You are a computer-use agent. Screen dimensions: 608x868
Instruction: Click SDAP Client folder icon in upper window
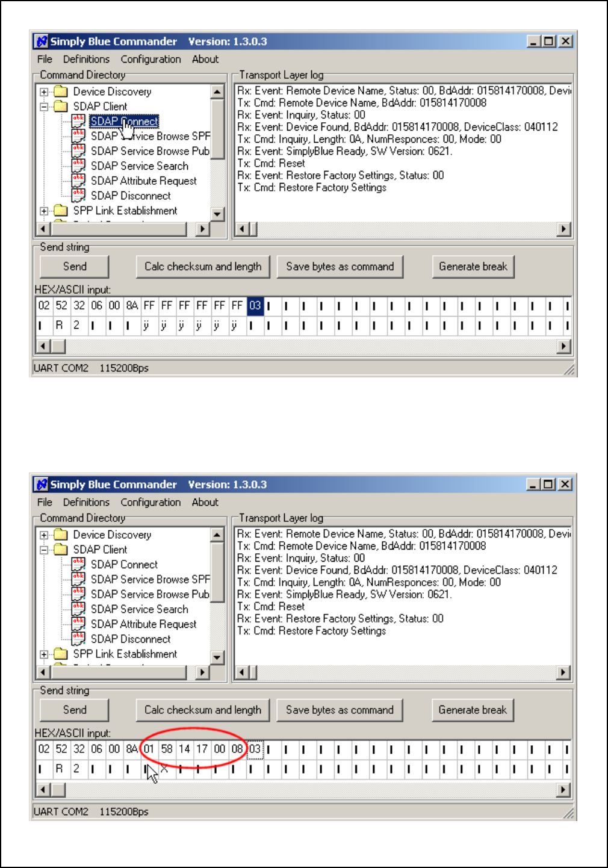pos(61,107)
